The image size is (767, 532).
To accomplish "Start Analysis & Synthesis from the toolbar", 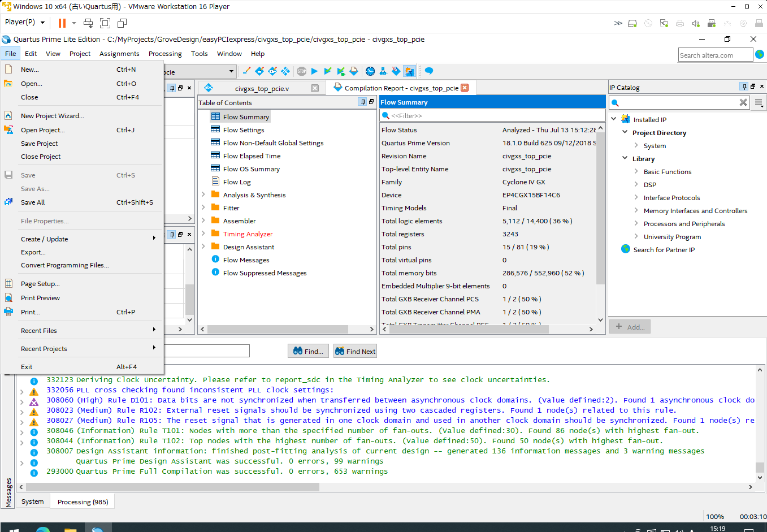I will point(340,71).
